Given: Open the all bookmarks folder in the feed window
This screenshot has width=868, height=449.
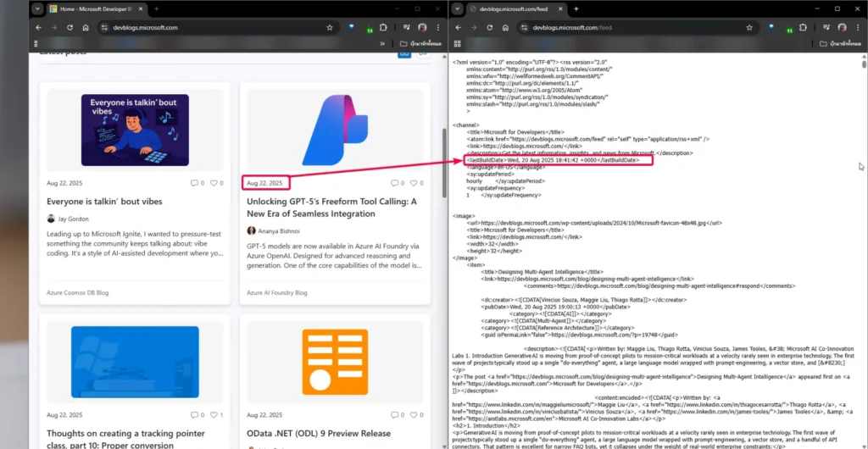Looking at the screenshot, I should point(840,44).
